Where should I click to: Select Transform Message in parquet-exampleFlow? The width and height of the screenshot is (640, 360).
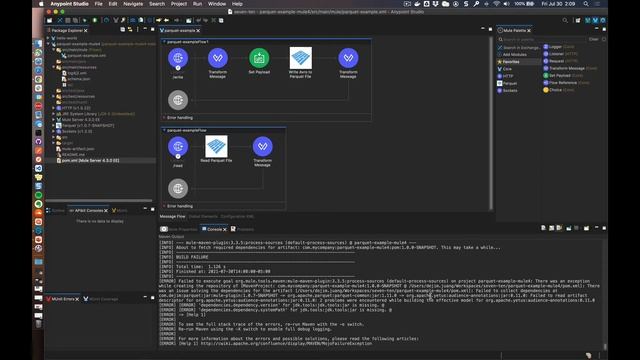(x=262, y=146)
